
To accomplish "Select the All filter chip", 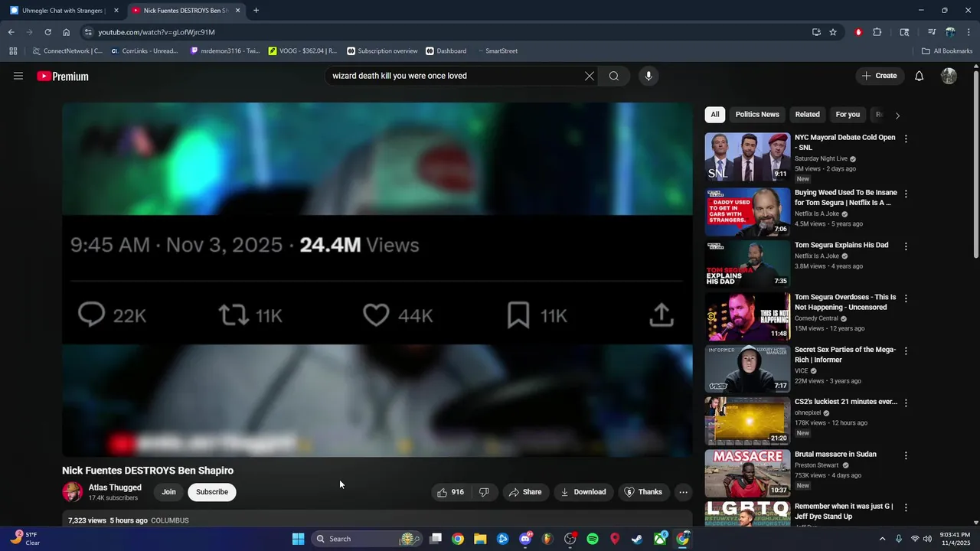I will (x=715, y=115).
